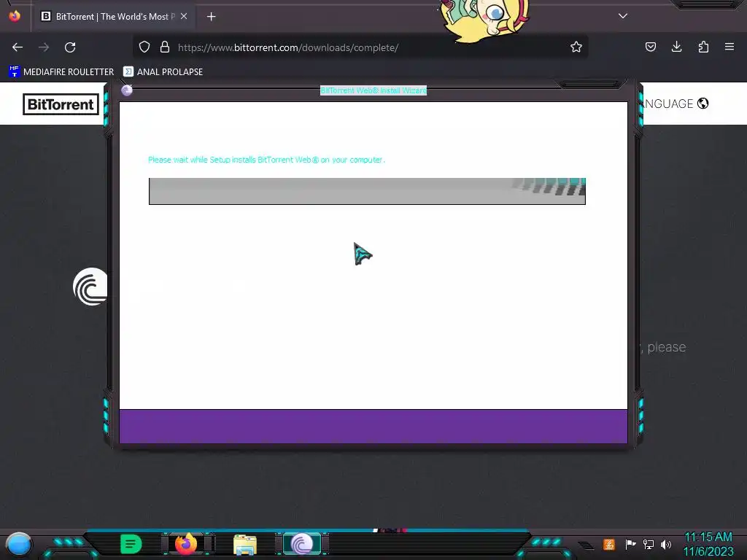The height and width of the screenshot is (560, 747).
Task: Click the BitTorrent logo on the webpage
Action: (x=61, y=104)
